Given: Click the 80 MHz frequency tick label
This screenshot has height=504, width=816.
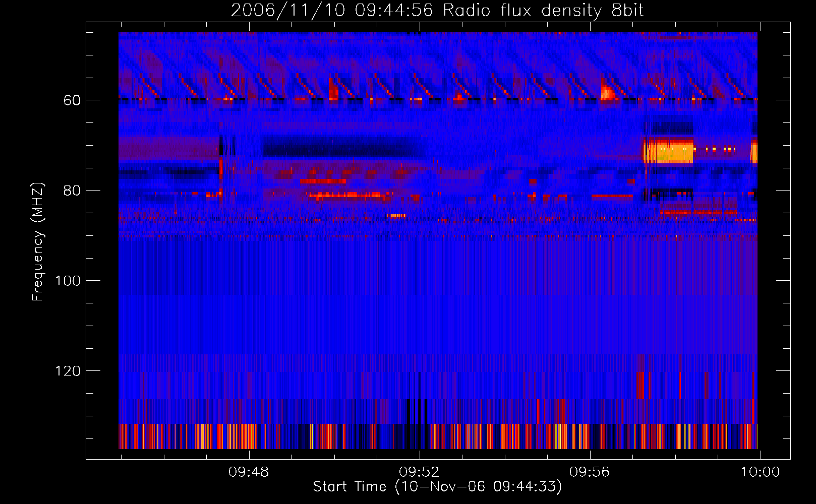Looking at the screenshot, I should click(x=72, y=191).
